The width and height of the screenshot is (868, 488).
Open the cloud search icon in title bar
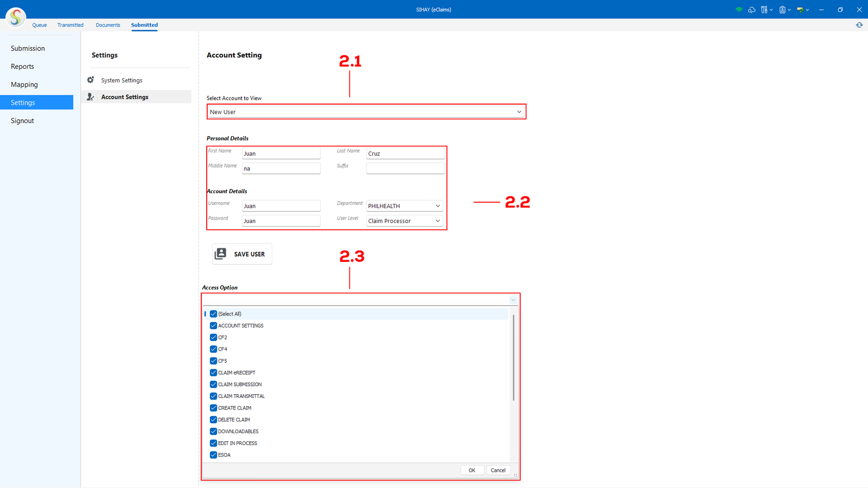click(751, 10)
